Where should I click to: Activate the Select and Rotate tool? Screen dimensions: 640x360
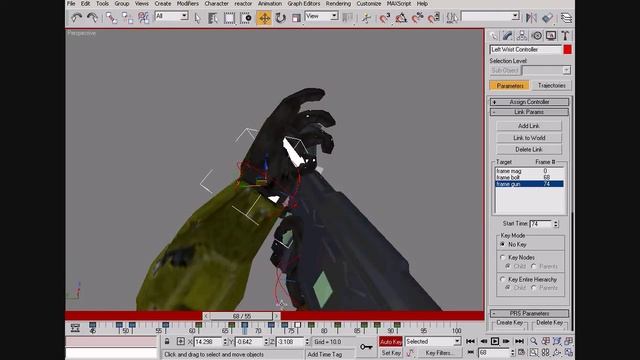click(x=280, y=18)
